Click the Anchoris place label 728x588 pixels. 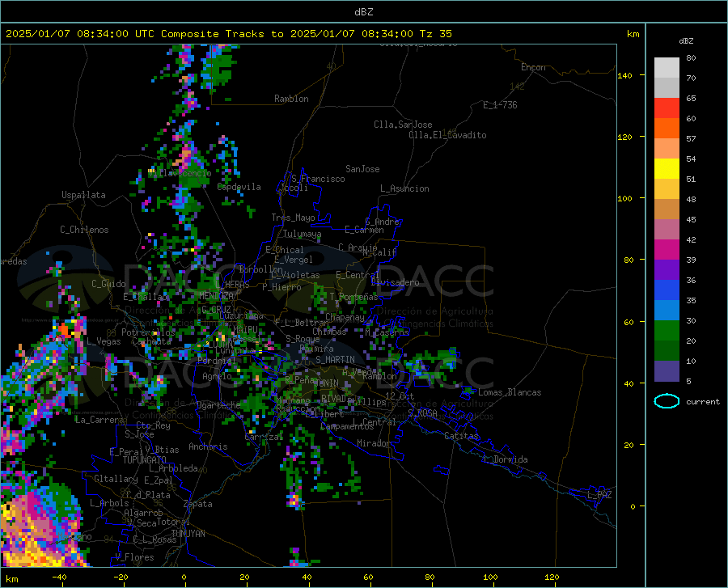[x=208, y=446]
